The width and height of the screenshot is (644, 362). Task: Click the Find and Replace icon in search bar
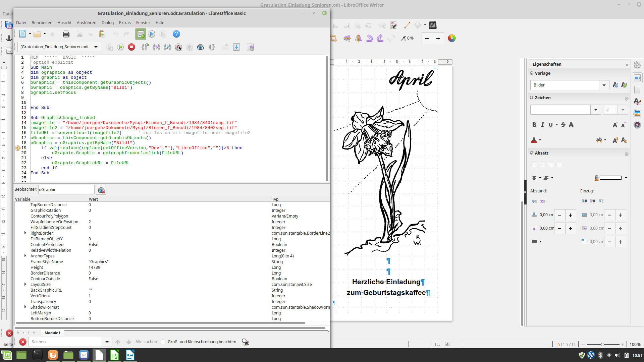pyautogui.click(x=246, y=342)
